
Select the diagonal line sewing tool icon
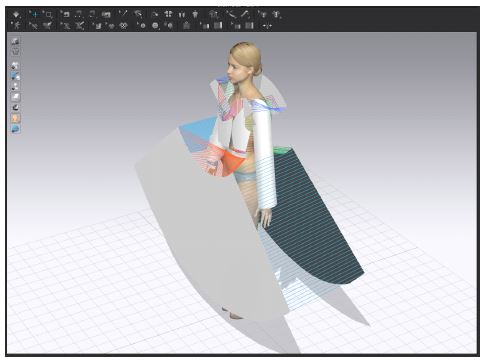123,14
